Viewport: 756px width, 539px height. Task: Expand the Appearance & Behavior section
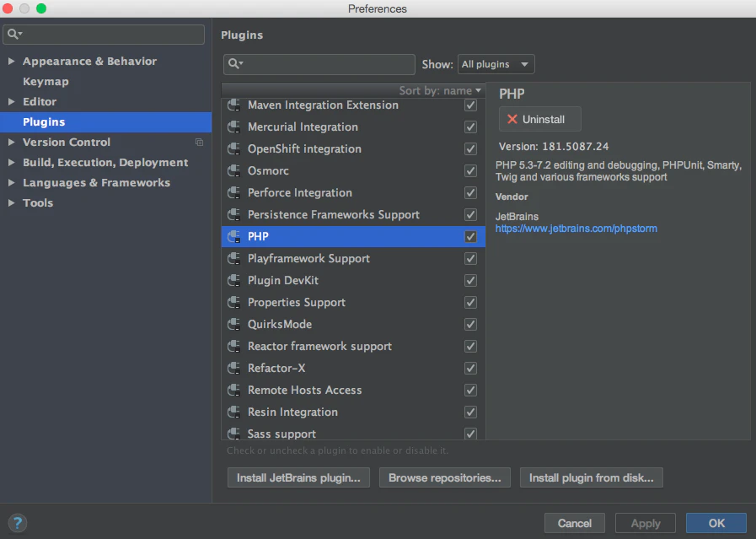[11, 62]
